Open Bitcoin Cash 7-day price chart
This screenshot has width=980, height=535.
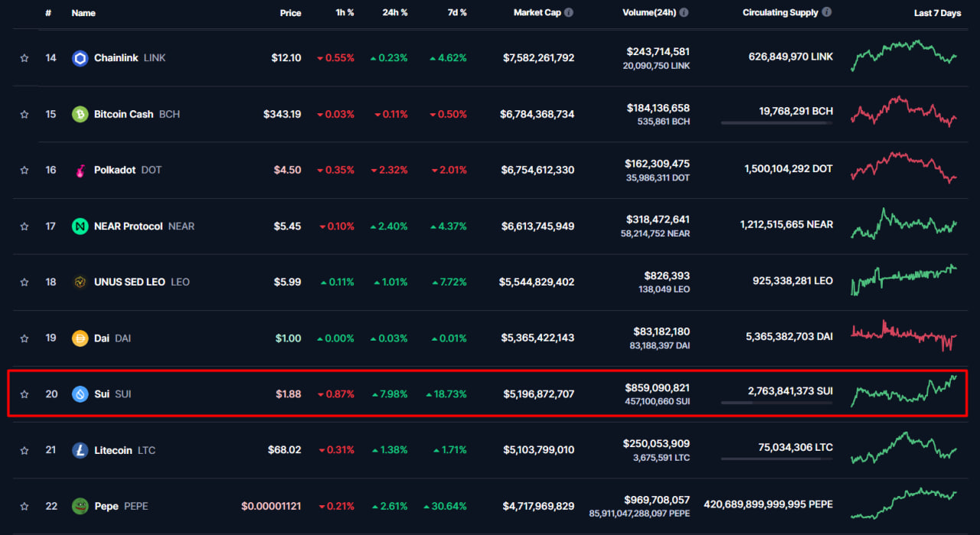[904, 112]
